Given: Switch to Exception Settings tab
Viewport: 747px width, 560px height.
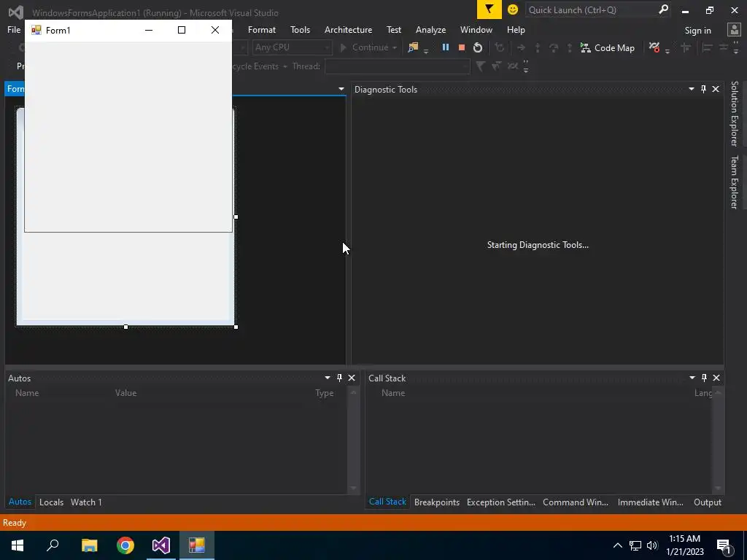Looking at the screenshot, I should coord(500,502).
